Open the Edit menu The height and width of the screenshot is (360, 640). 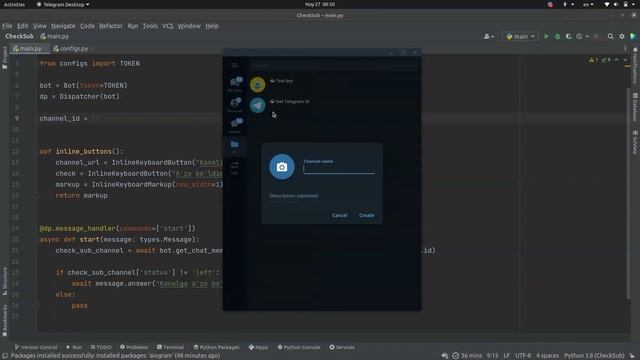point(22,26)
